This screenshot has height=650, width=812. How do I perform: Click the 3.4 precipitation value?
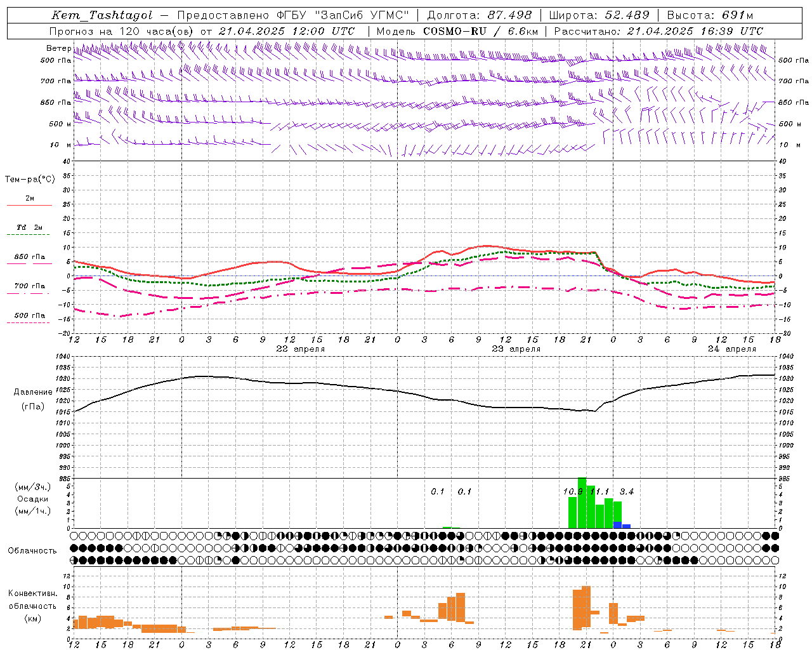pyautogui.click(x=627, y=491)
